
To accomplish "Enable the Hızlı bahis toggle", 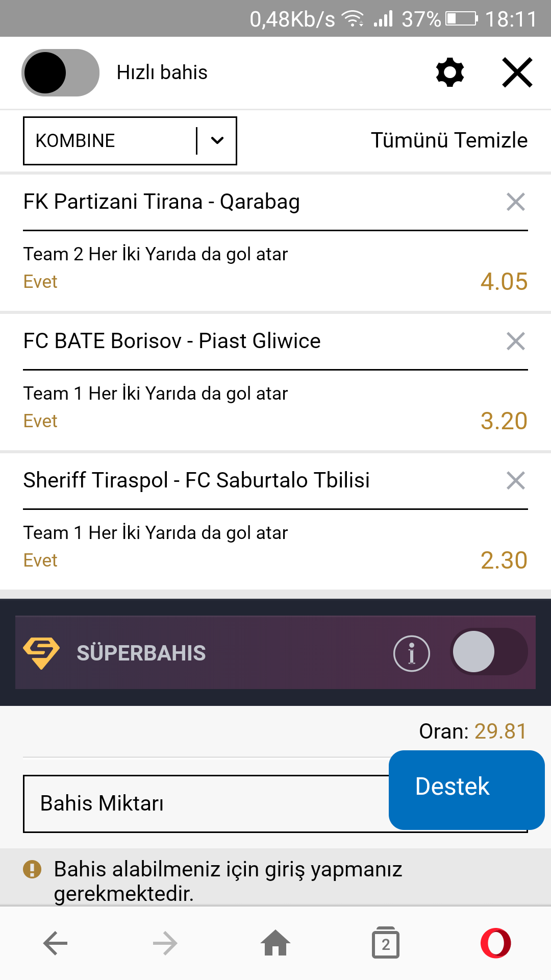I will coord(60,72).
